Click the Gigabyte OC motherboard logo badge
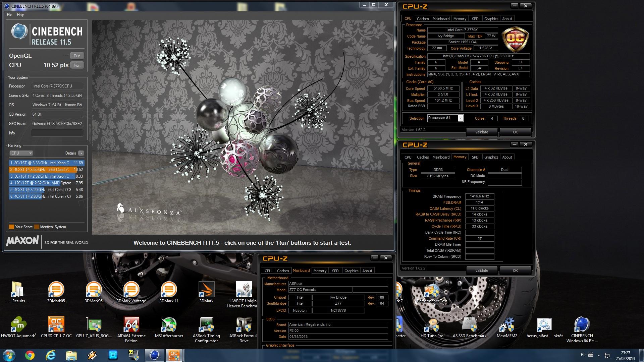The height and width of the screenshot is (362, 644). point(515,40)
